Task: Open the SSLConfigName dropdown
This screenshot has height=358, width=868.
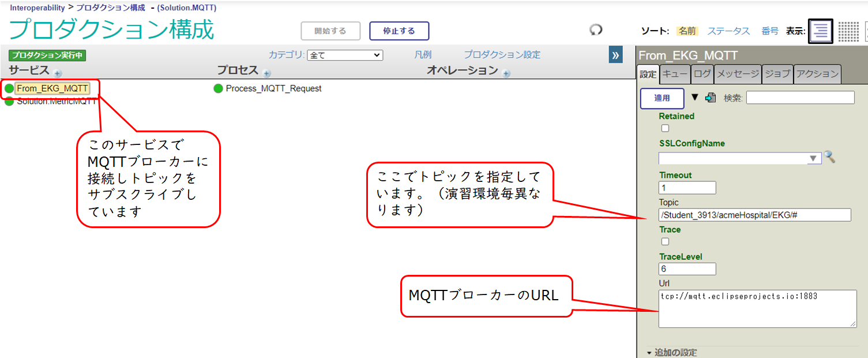Action: (x=740, y=158)
